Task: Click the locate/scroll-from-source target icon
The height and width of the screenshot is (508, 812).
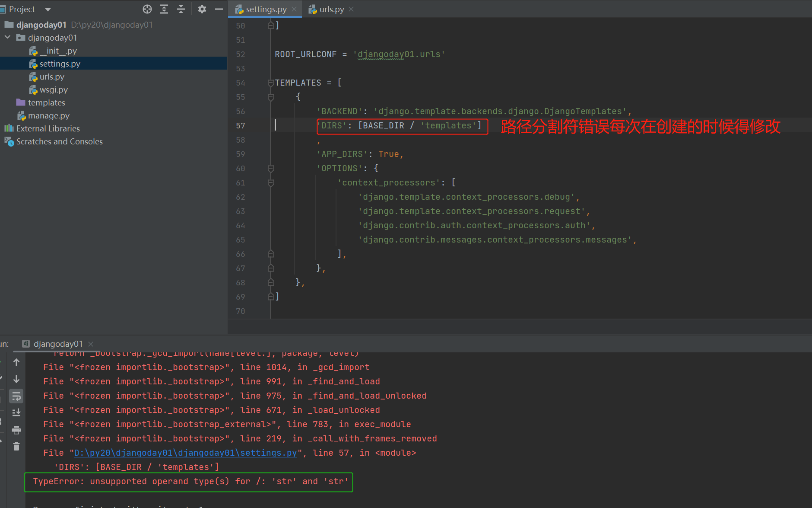Action: coord(147,9)
